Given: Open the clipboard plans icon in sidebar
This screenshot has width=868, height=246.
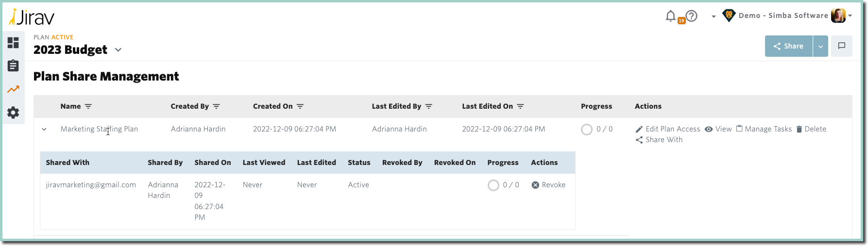Looking at the screenshot, I should click(13, 66).
